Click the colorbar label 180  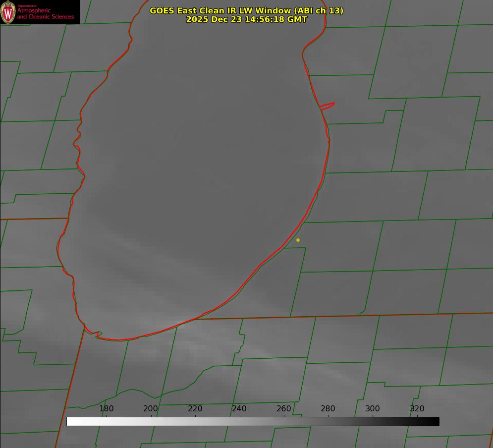pyautogui.click(x=106, y=408)
